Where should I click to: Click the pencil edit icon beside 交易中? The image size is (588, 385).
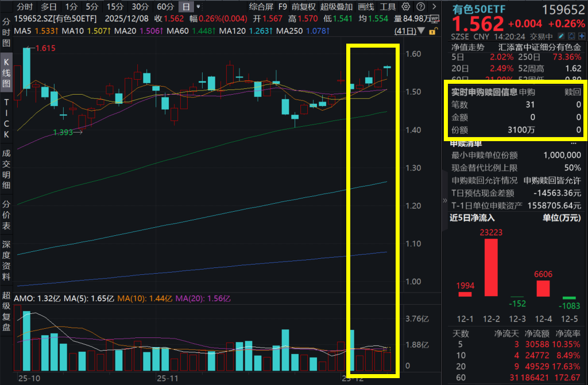pyautogui.click(x=560, y=35)
